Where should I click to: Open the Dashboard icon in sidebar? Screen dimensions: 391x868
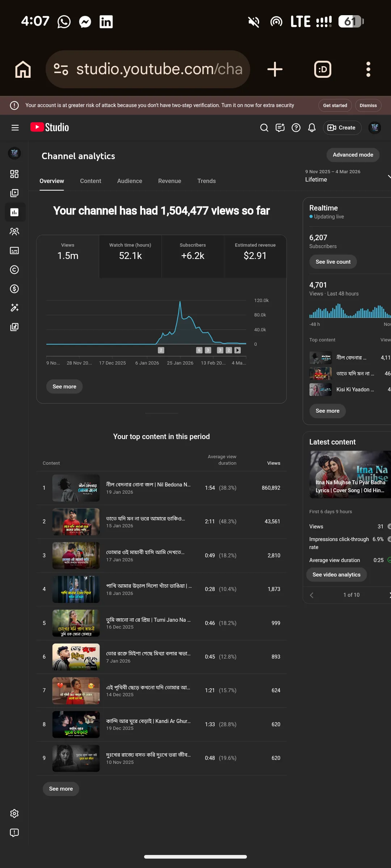tap(14, 174)
